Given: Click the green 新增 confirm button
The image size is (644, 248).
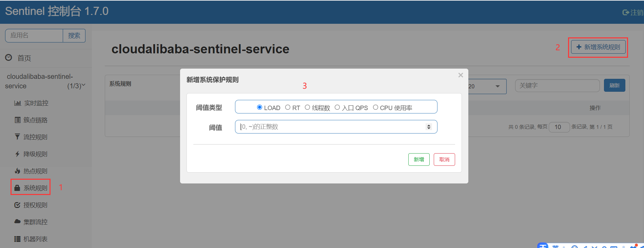Looking at the screenshot, I should (x=419, y=159).
